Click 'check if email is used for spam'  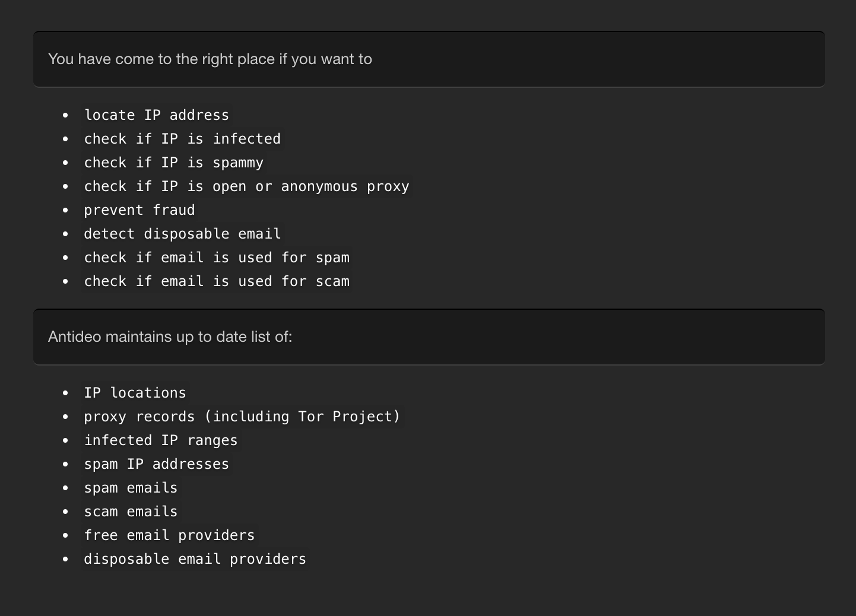click(216, 258)
